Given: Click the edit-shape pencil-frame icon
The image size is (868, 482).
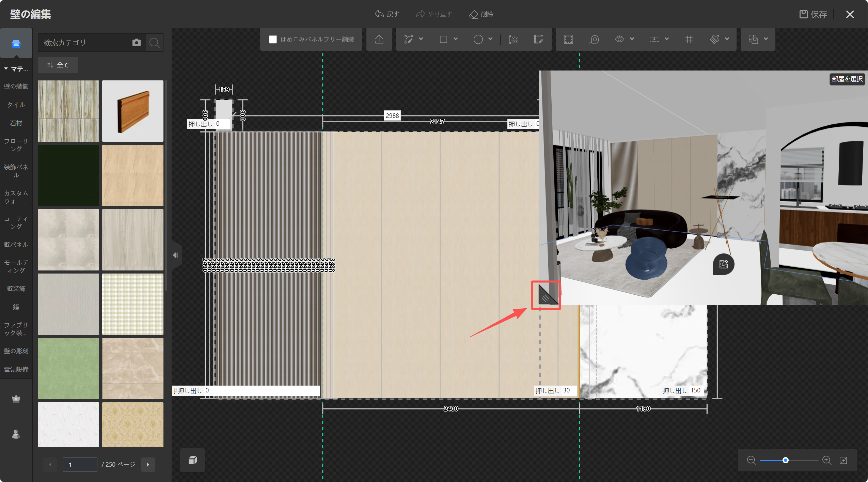Looking at the screenshot, I should pos(538,40).
